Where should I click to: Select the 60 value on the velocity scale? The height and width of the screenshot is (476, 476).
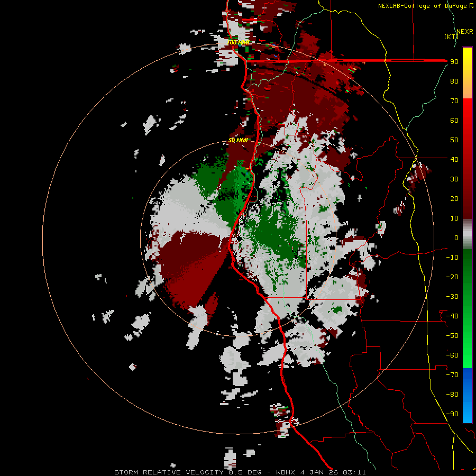[x=454, y=120]
